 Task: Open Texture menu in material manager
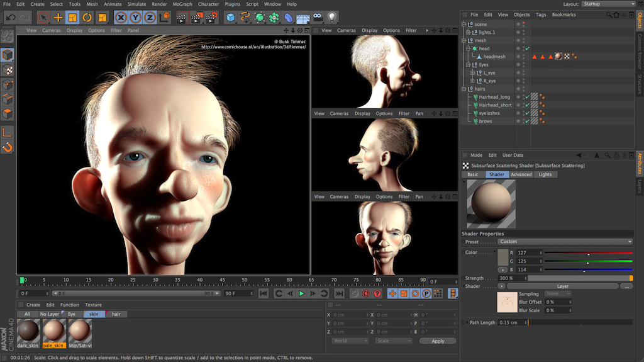click(93, 305)
